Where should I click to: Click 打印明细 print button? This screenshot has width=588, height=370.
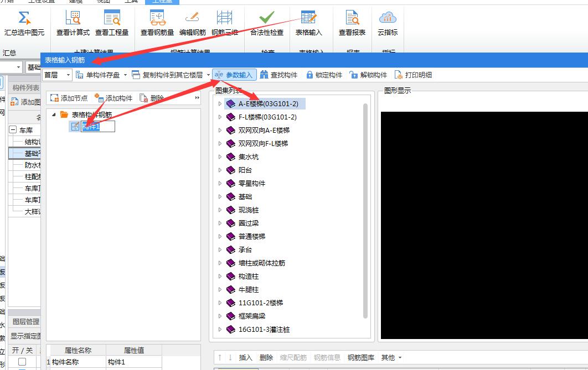413,75
